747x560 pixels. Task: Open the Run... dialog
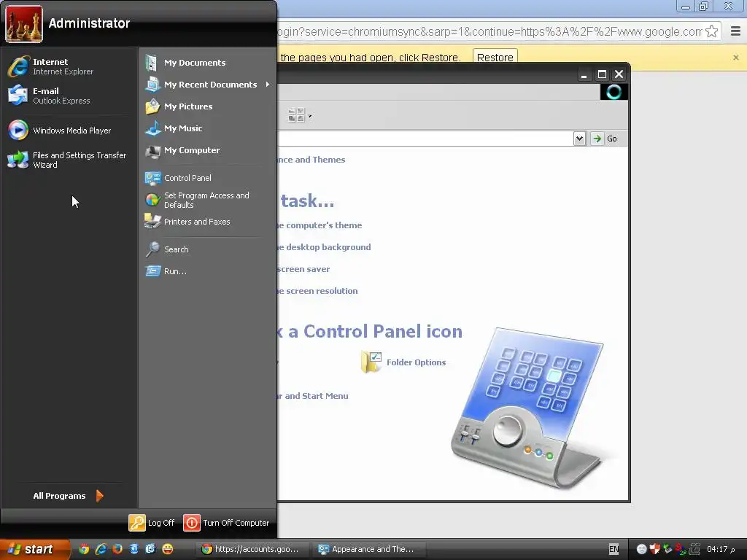click(x=207, y=271)
